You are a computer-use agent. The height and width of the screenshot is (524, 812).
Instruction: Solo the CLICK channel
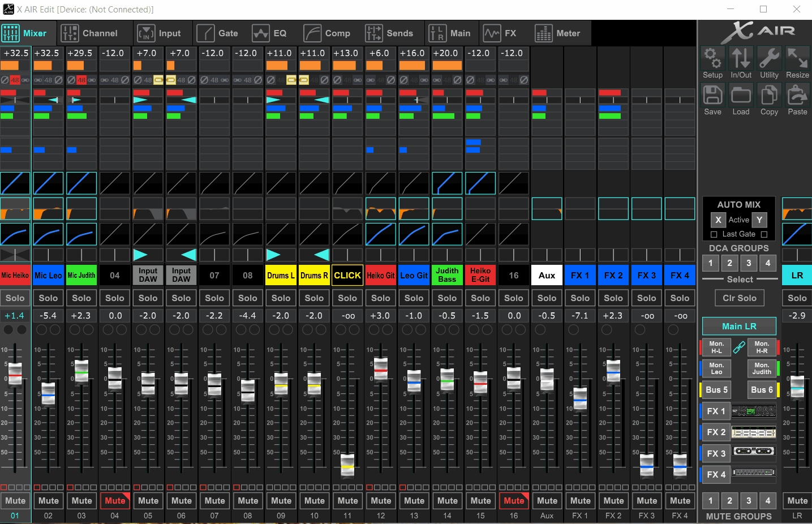347,298
